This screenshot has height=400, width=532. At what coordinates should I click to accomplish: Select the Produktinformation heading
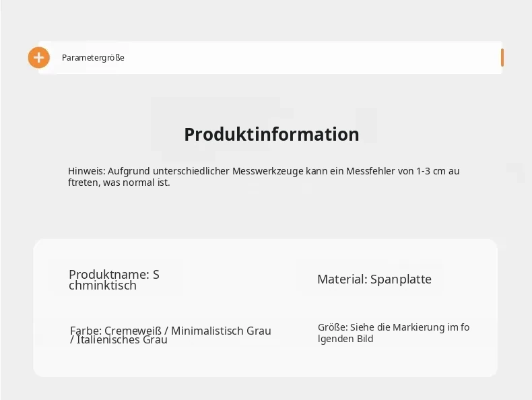click(271, 134)
